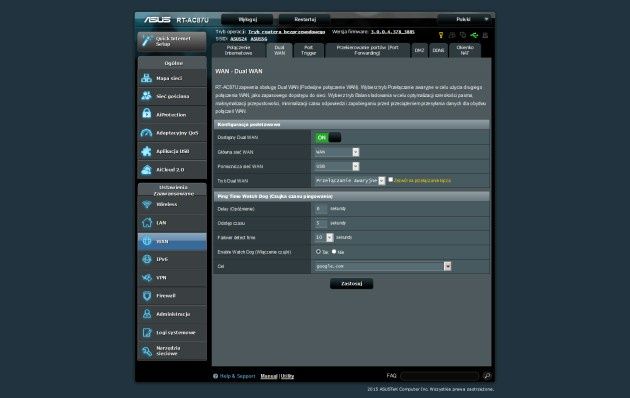Open the VPN settings page

tap(172, 278)
